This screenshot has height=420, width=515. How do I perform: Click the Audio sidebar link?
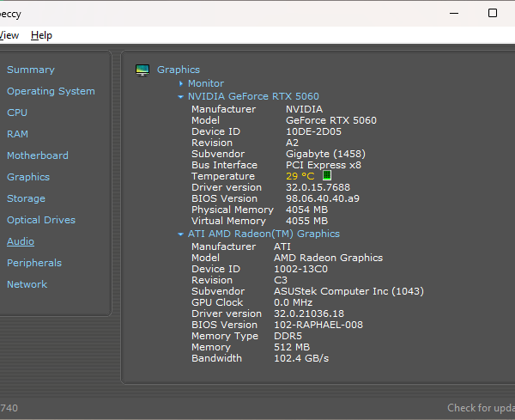tap(21, 241)
